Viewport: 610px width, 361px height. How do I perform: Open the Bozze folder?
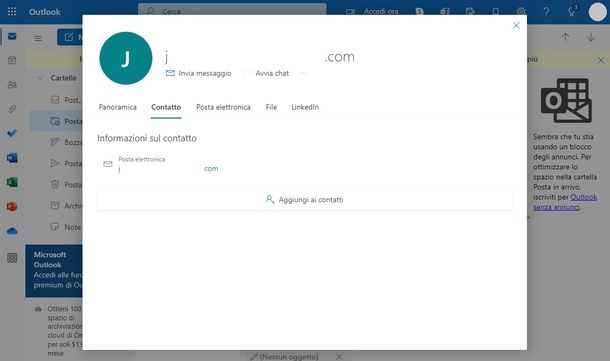[x=67, y=142]
